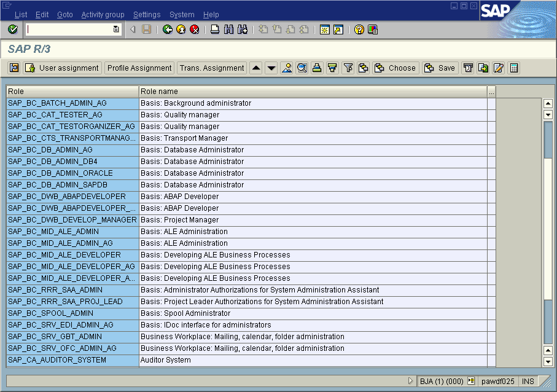Open the Goto menu
This screenshot has height=392, width=557.
[x=64, y=15]
